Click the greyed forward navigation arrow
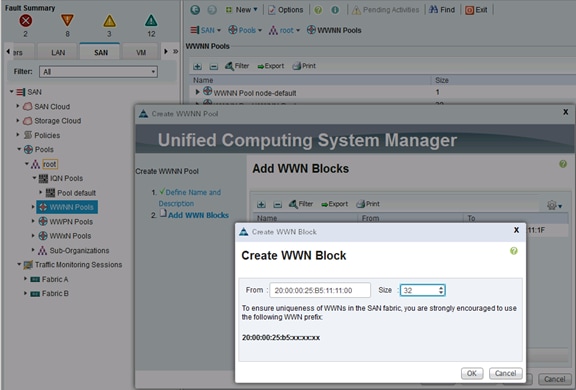 click(x=212, y=10)
